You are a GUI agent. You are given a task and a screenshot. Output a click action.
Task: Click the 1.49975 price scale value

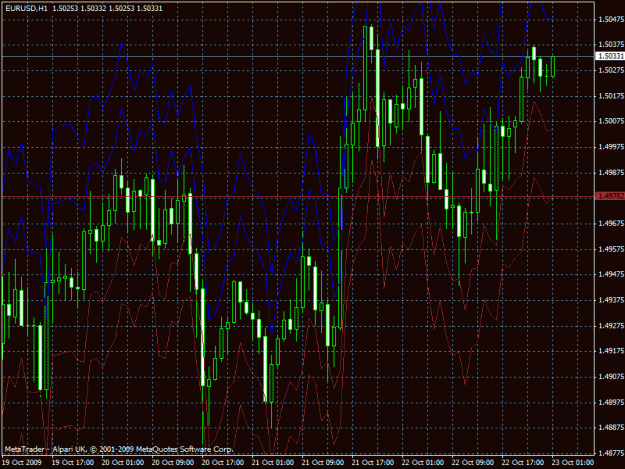(611, 147)
